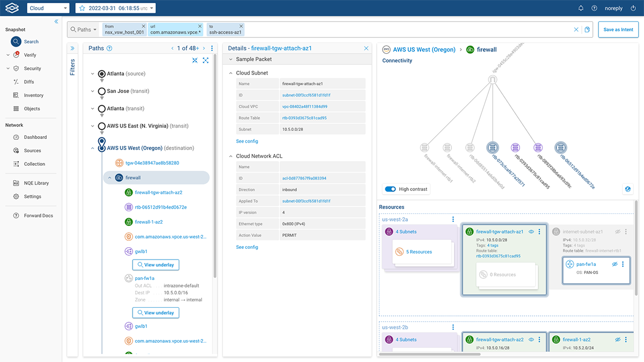Hide firewall-tgw-attach-az1 using its eye toggle
The height and width of the screenshot is (362, 644).
coord(531,231)
